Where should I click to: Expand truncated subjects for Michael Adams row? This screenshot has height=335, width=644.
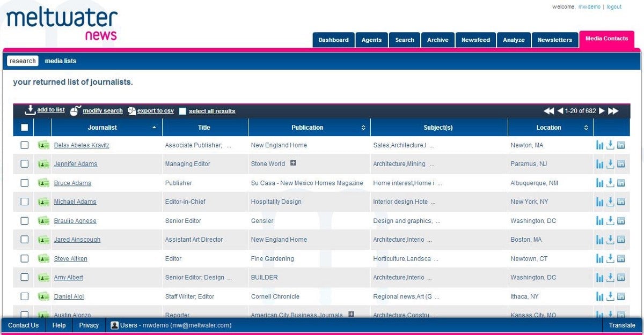tap(433, 203)
